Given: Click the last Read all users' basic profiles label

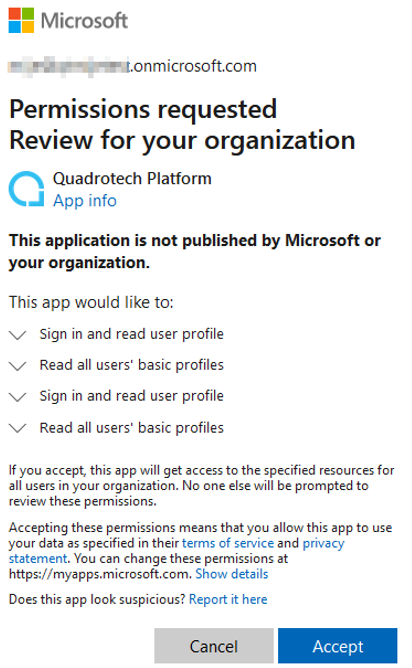Looking at the screenshot, I should (132, 428).
